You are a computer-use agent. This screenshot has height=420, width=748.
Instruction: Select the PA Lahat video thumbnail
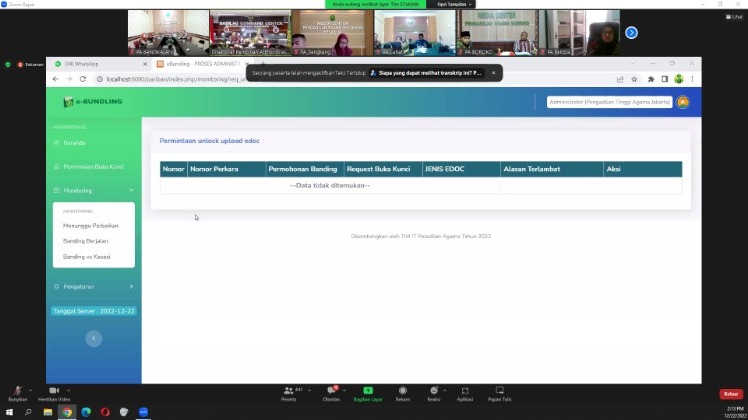[415, 32]
